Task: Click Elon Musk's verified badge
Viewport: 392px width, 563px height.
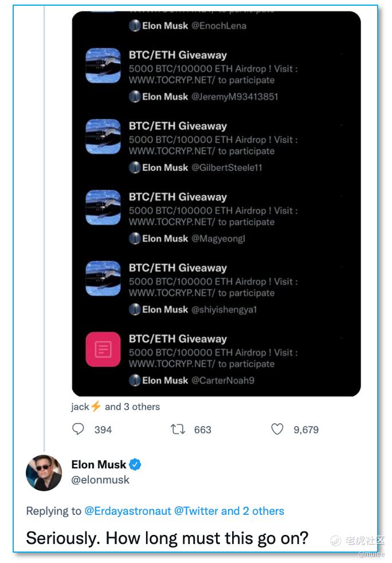Action: [x=135, y=464]
